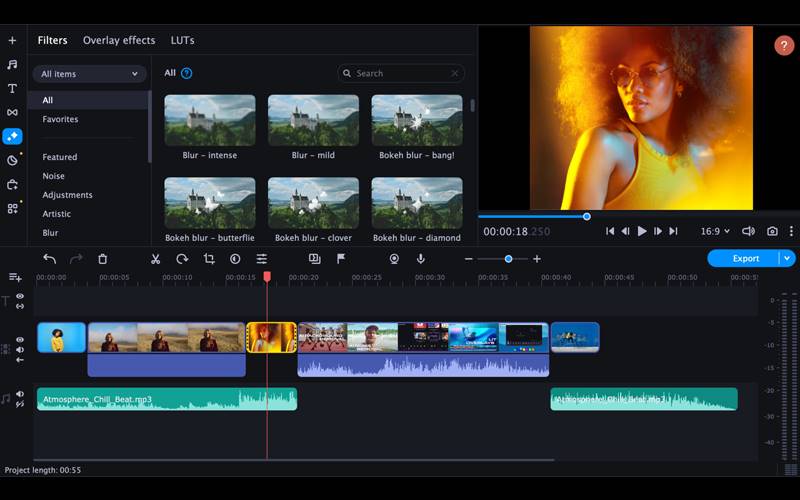
Task: Click the Export button
Action: [x=745, y=258]
